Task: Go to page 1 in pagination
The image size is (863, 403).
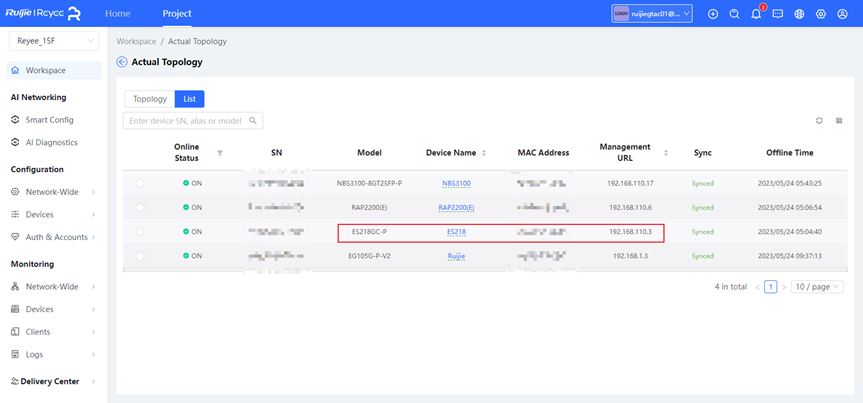Action: click(771, 287)
